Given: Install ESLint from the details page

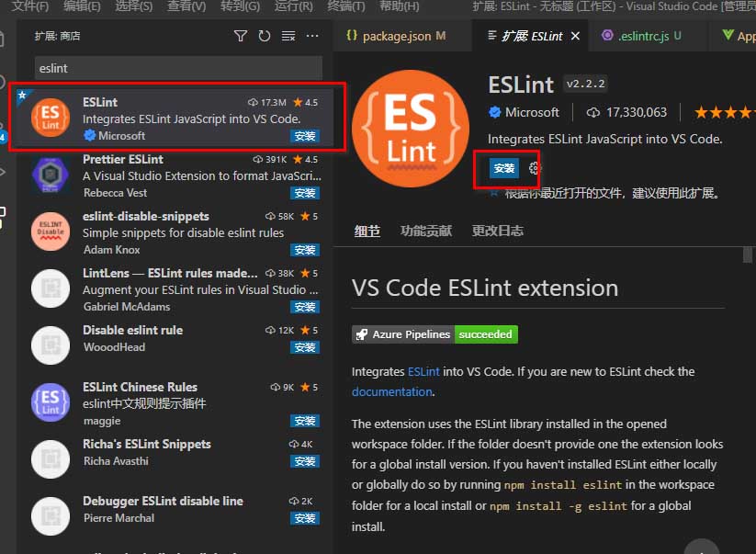Looking at the screenshot, I should [x=504, y=168].
